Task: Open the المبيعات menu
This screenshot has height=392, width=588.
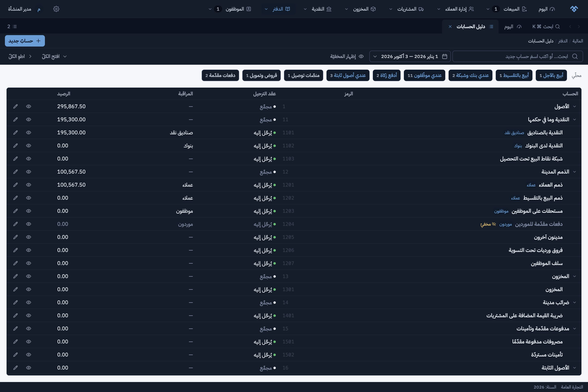Action: [x=507, y=9]
